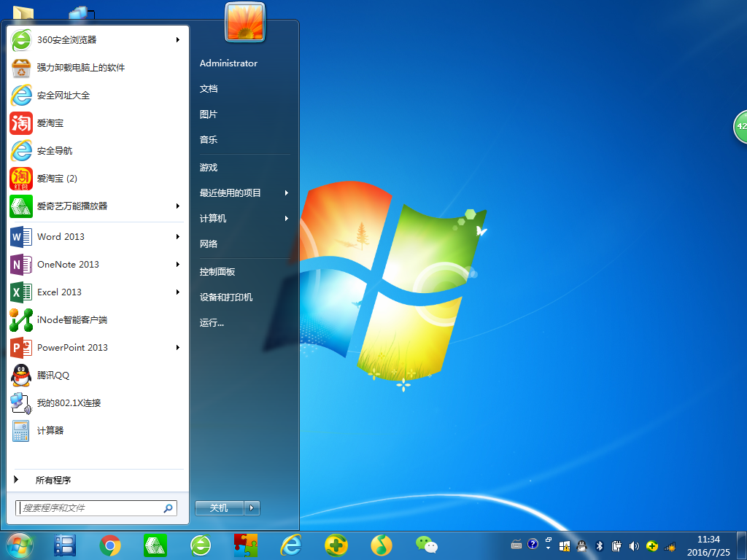Launch 强力卸载电脑上的软件 uninstaller

[x=97, y=68]
